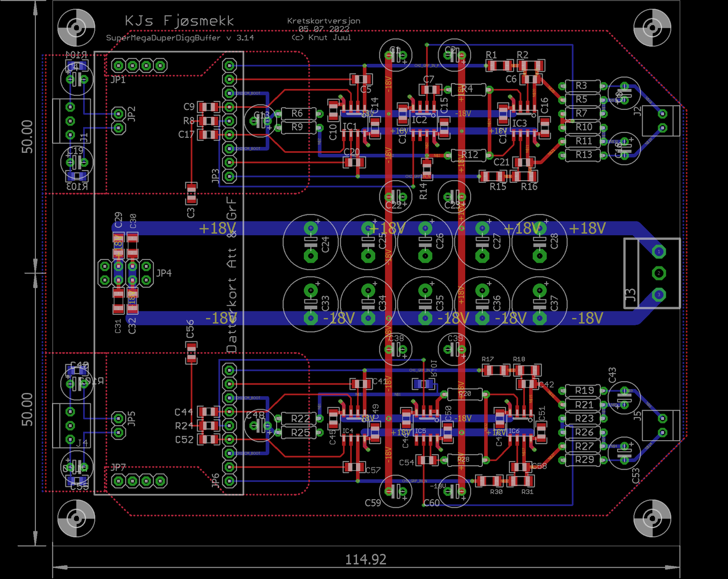
Task: Click resistor R11
Action: [582, 142]
